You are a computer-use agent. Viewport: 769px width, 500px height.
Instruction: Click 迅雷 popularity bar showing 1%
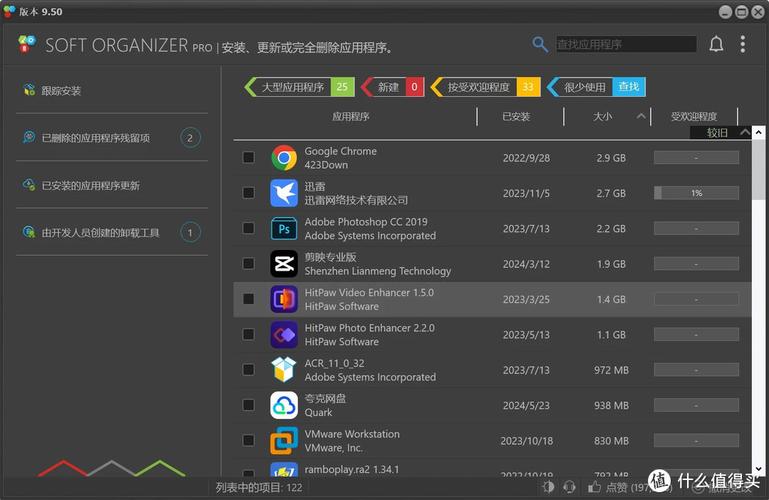pos(696,193)
